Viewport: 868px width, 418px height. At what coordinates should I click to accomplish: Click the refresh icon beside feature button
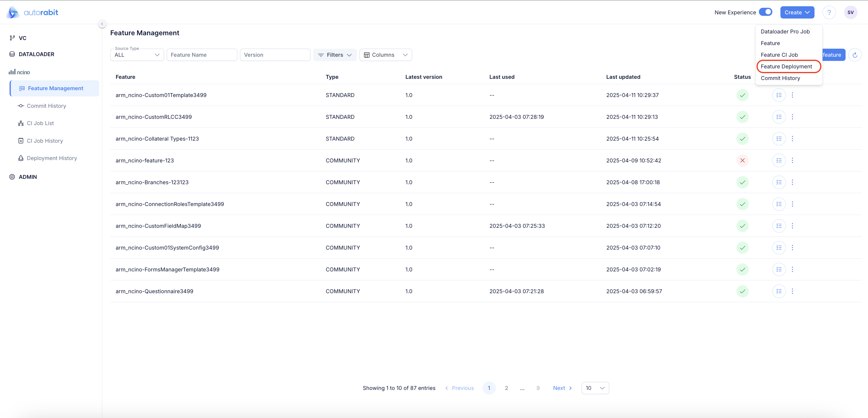855,55
